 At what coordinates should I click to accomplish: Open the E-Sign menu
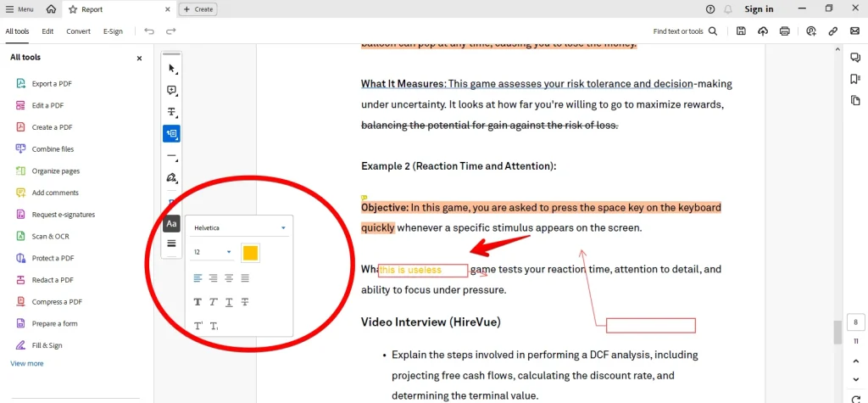113,31
